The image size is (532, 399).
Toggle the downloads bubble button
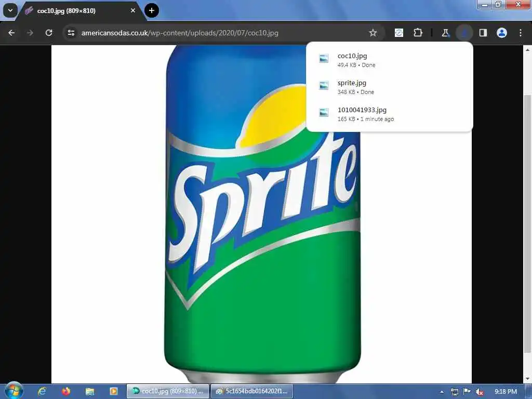464,33
